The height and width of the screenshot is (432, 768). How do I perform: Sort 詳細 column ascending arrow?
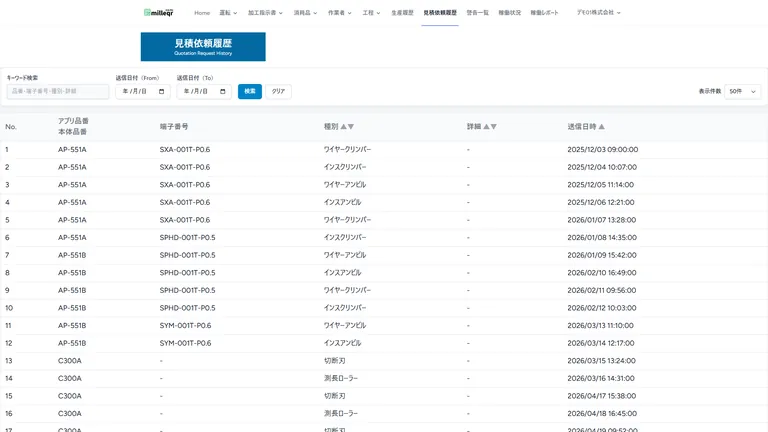point(486,126)
